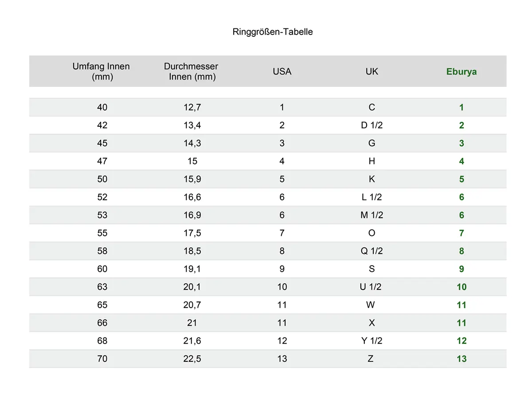532x407 pixels.
Task: Select diameter value 15,9
Action: 192,179
